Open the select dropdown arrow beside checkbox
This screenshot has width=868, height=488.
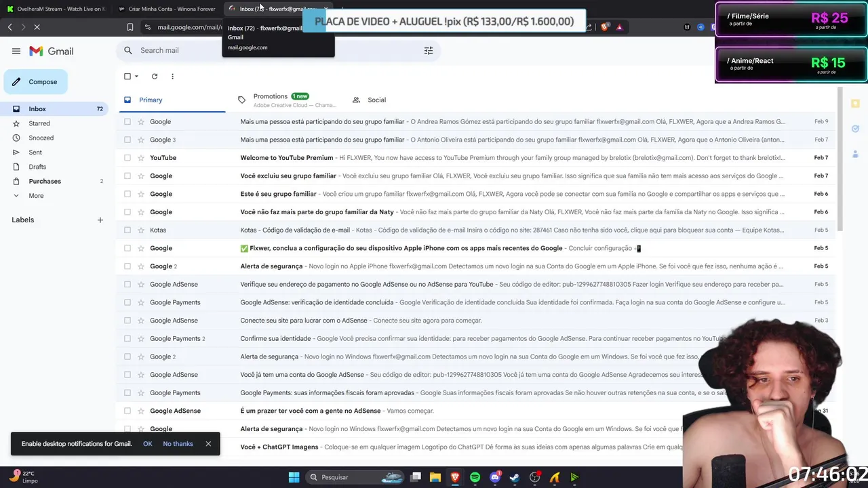pos(136,77)
